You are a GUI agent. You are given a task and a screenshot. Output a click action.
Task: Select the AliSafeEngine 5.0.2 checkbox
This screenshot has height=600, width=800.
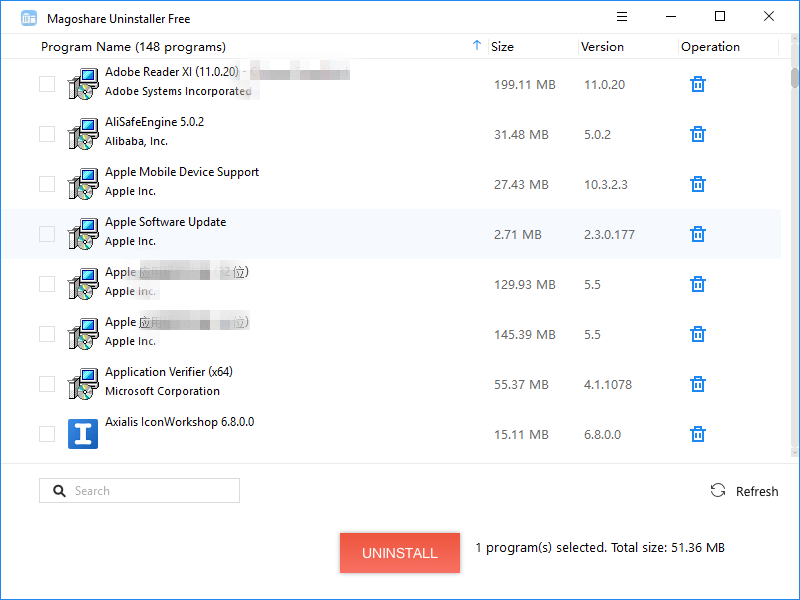[x=47, y=134]
